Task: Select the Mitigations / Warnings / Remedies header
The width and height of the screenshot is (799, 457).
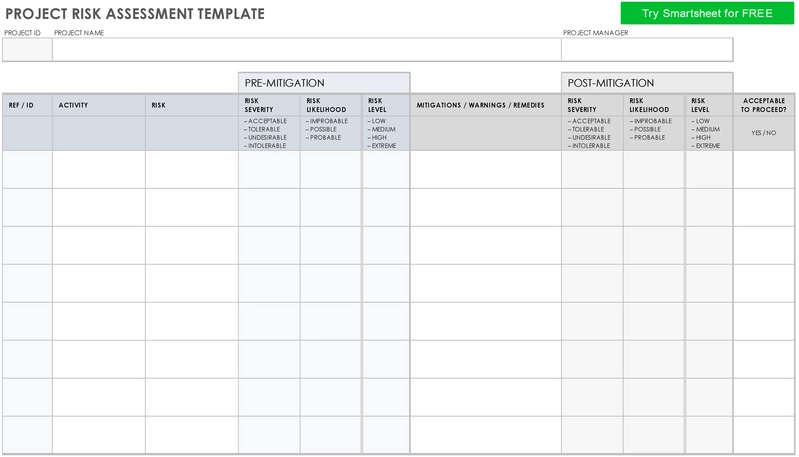Action: pos(486,105)
